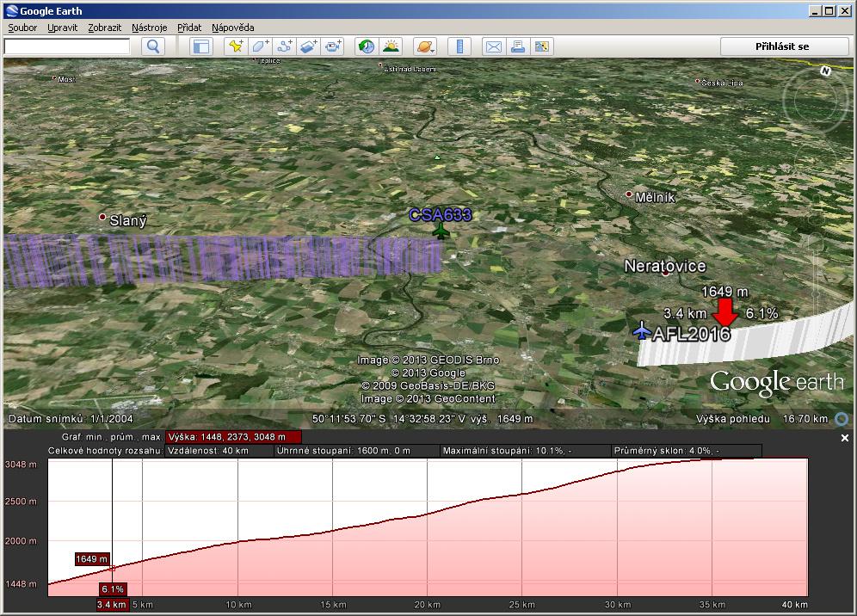This screenshot has width=857, height=616.
Task: Open the Zobrazit menu
Action: pos(104,28)
